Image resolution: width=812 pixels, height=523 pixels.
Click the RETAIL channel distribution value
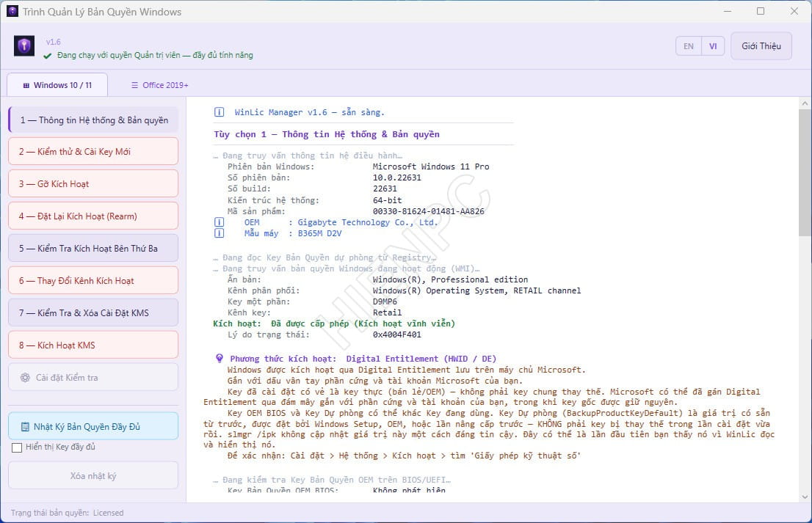coord(476,290)
